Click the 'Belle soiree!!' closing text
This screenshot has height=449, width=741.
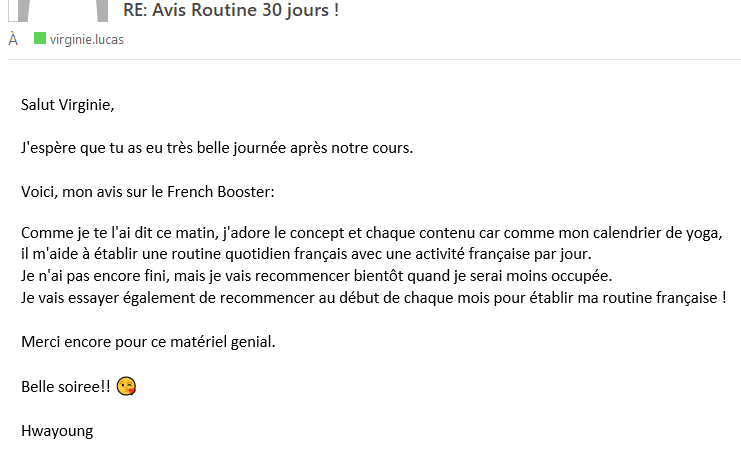[66, 387]
